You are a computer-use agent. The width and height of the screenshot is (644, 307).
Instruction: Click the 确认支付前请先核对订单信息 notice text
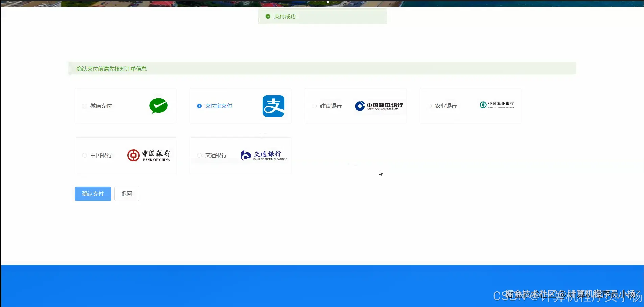tap(112, 69)
